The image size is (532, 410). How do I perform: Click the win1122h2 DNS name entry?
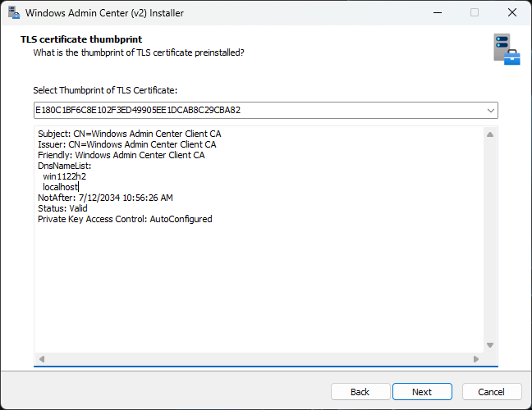[x=65, y=176]
